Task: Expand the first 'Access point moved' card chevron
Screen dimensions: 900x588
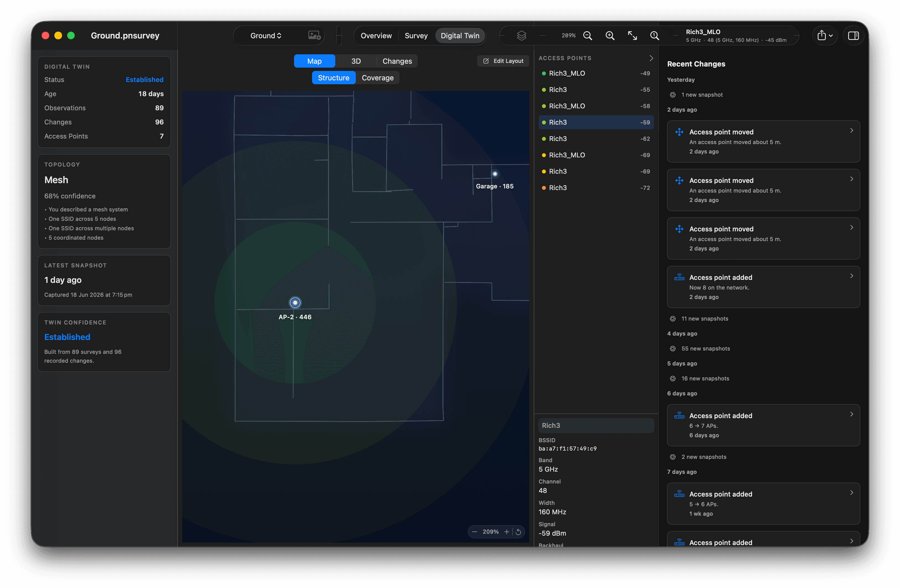Action: (x=851, y=131)
